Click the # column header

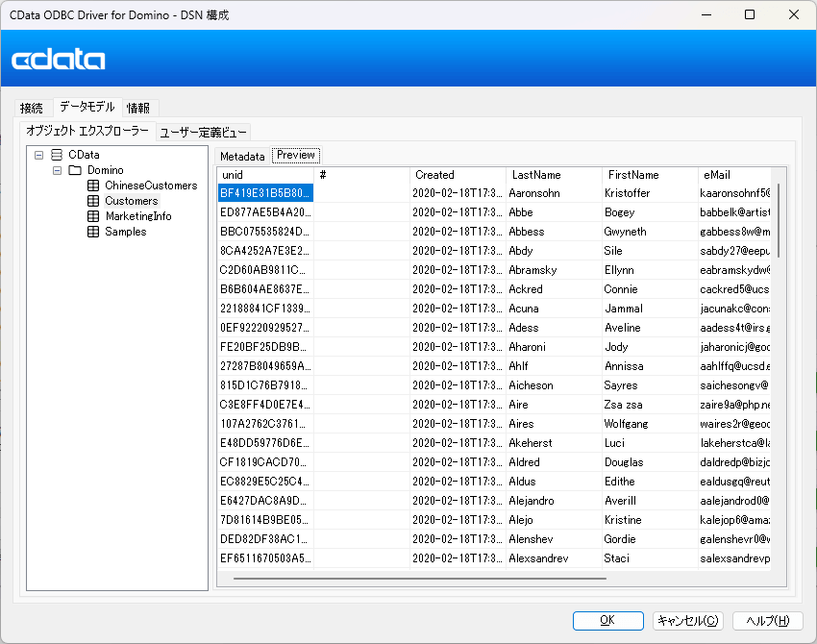click(x=362, y=175)
